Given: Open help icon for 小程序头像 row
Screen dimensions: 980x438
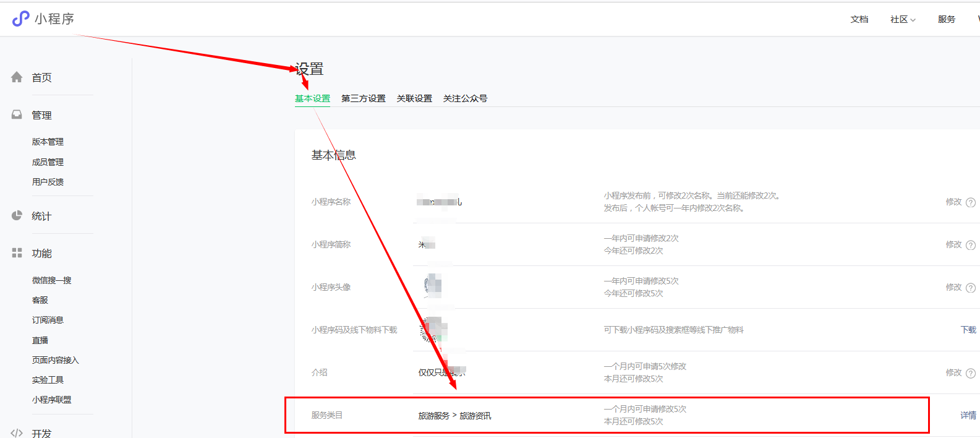Looking at the screenshot, I should click(971, 288).
